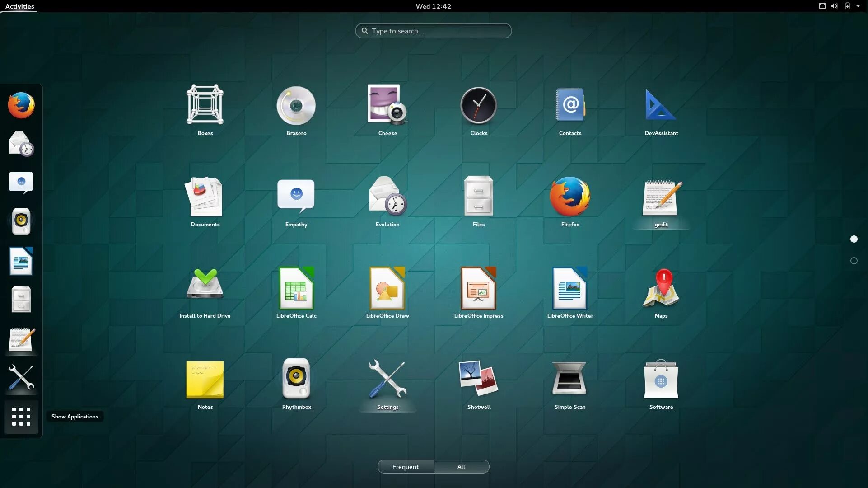
Task: Select the All applications tab
Action: (461, 467)
